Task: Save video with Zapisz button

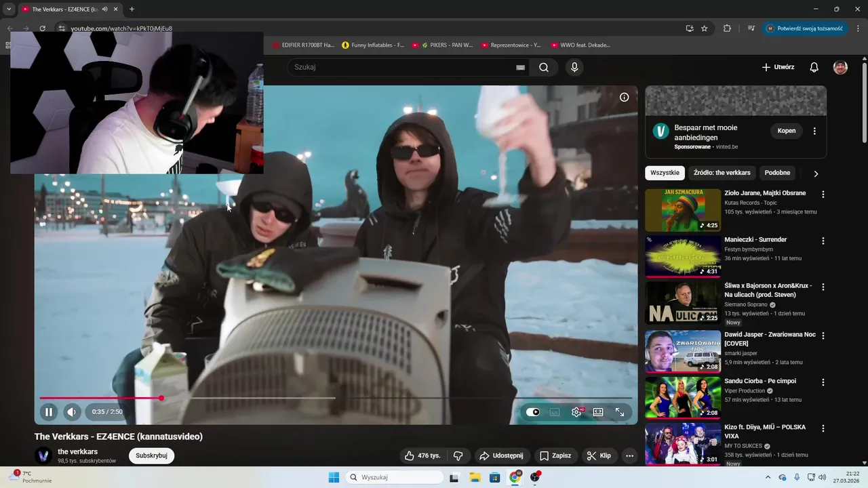Action: (556, 455)
